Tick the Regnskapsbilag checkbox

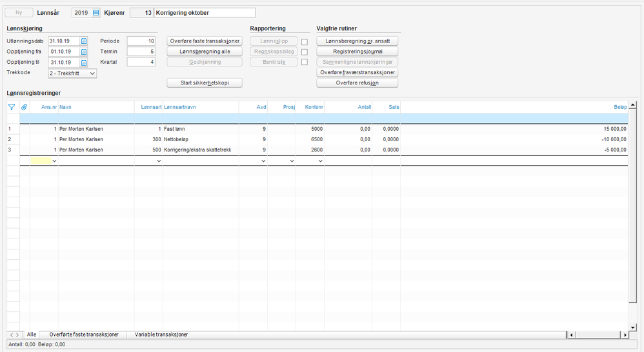pos(305,52)
